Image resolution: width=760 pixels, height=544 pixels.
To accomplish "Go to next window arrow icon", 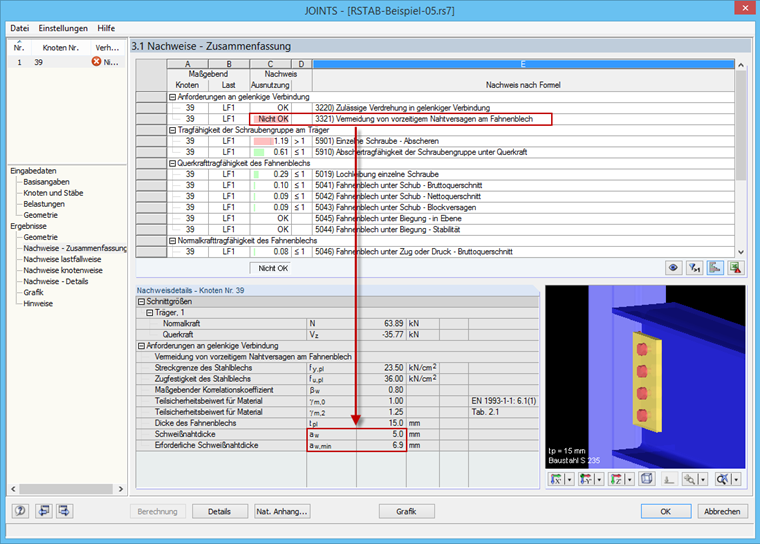I will (x=64, y=511).
